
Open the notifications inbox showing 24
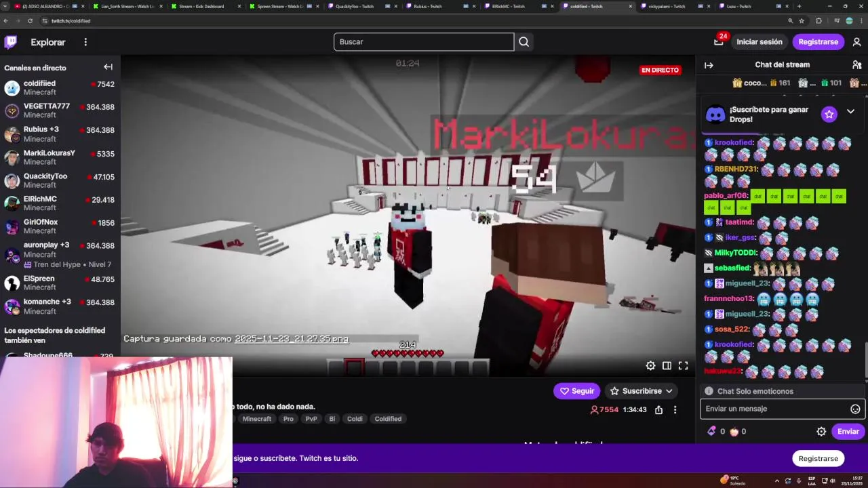tap(719, 41)
